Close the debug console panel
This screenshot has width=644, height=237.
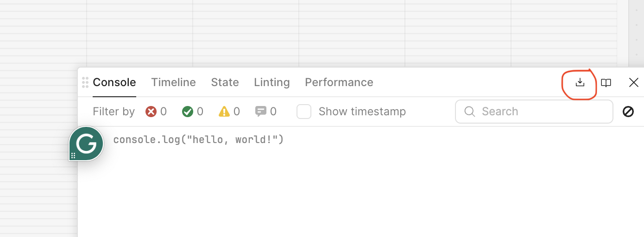[634, 83]
